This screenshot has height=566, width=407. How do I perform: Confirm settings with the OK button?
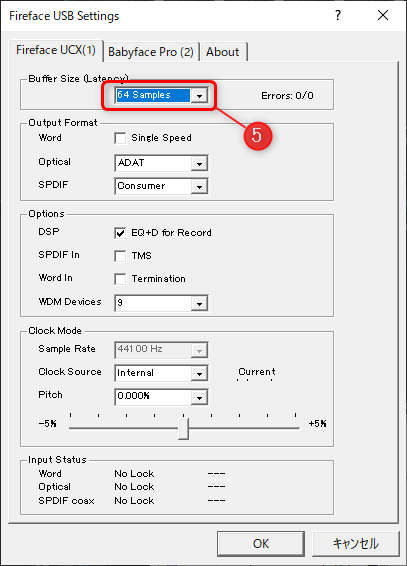coord(261,544)
